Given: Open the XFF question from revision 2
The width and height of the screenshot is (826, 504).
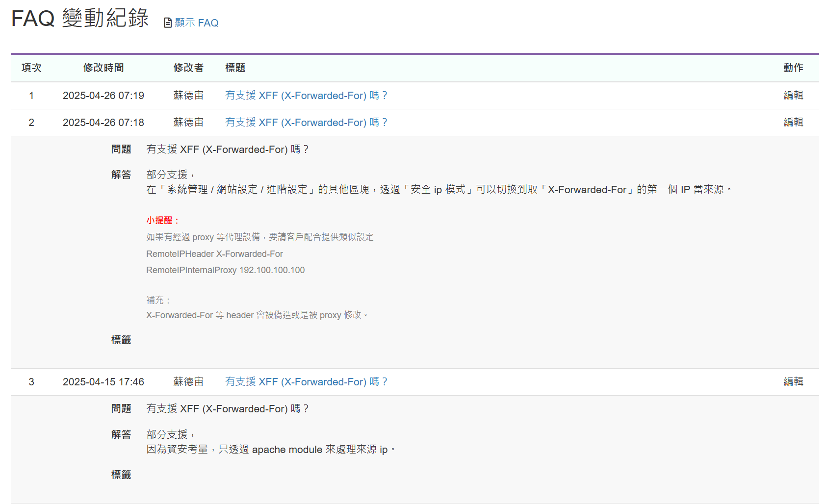Looking at the screenshot, I should click(x=307, y=122).
